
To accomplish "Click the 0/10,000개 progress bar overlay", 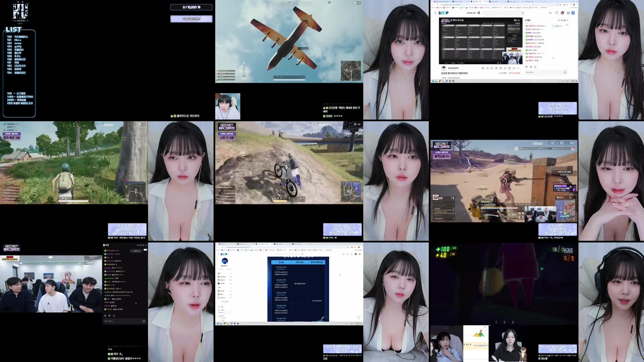I will click(192, 7).
